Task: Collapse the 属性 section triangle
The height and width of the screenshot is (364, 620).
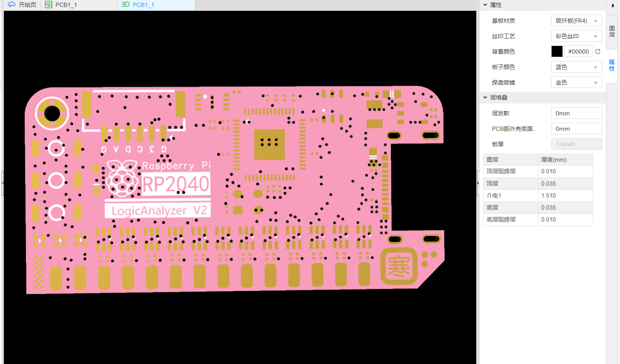Action: coord(485,5)
